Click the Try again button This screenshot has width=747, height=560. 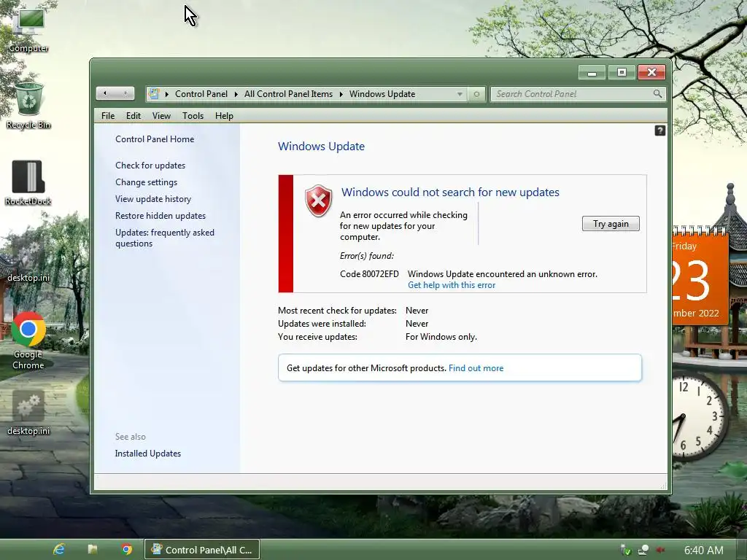coord(611,224)
